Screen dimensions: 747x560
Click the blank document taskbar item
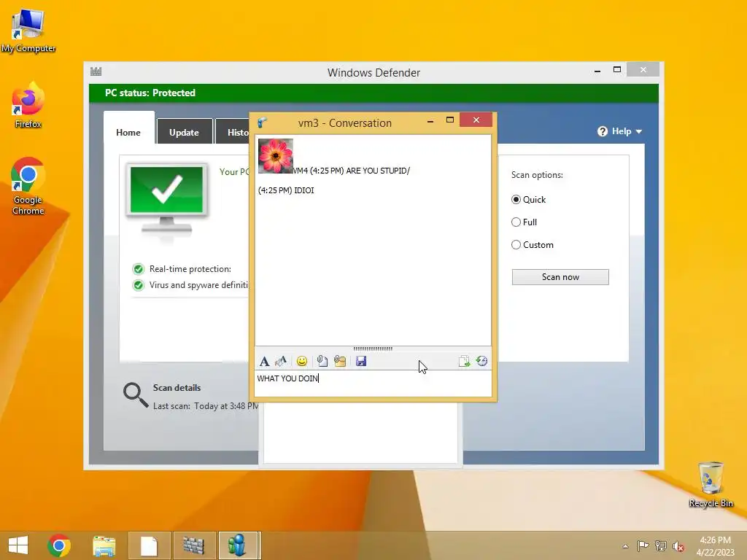[149, 545]
